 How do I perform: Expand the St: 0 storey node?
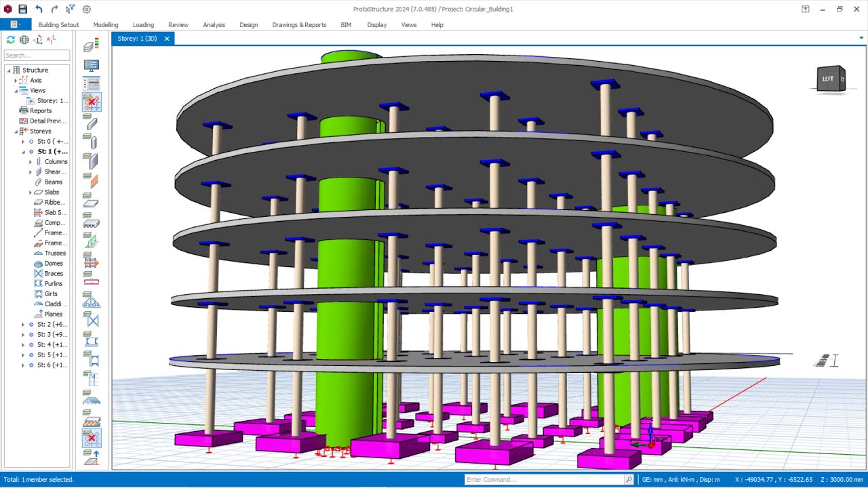(22, 142)
